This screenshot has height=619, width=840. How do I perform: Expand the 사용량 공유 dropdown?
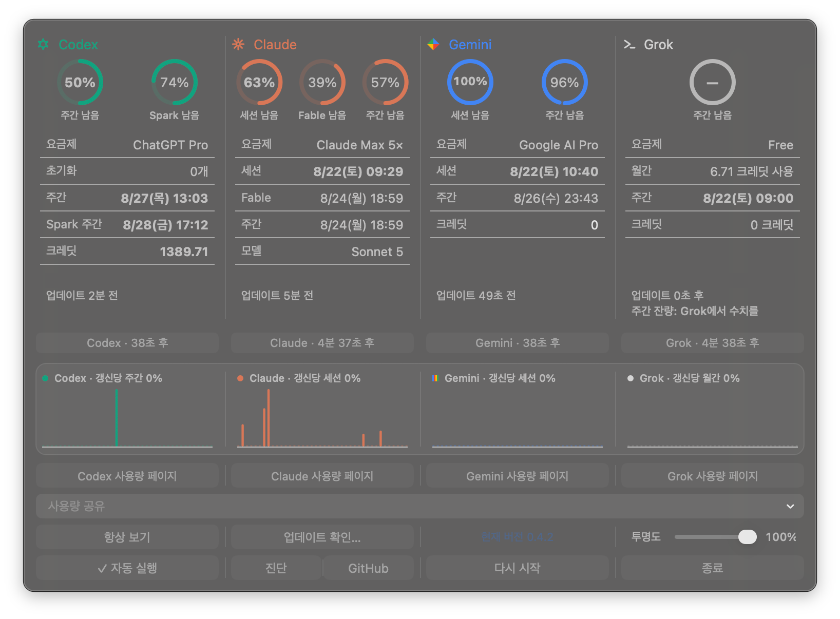click(x=420, y=506)
